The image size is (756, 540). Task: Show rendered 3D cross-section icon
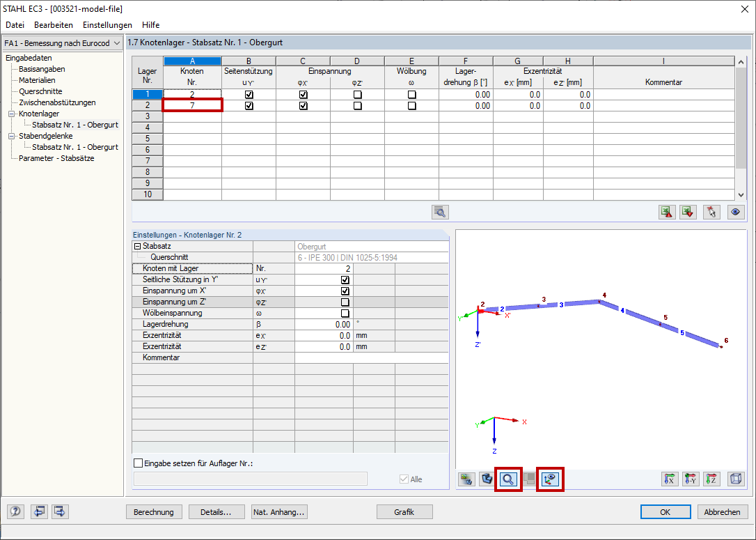487,479
